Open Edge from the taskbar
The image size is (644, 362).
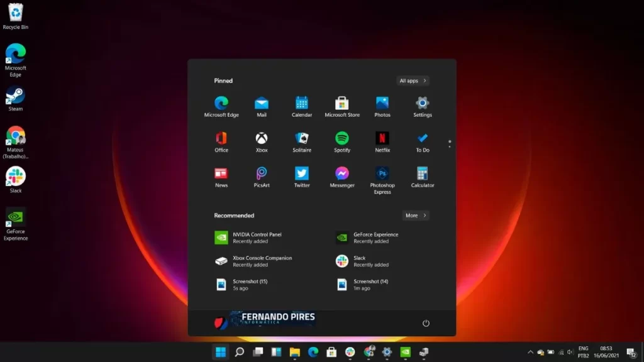313,352
